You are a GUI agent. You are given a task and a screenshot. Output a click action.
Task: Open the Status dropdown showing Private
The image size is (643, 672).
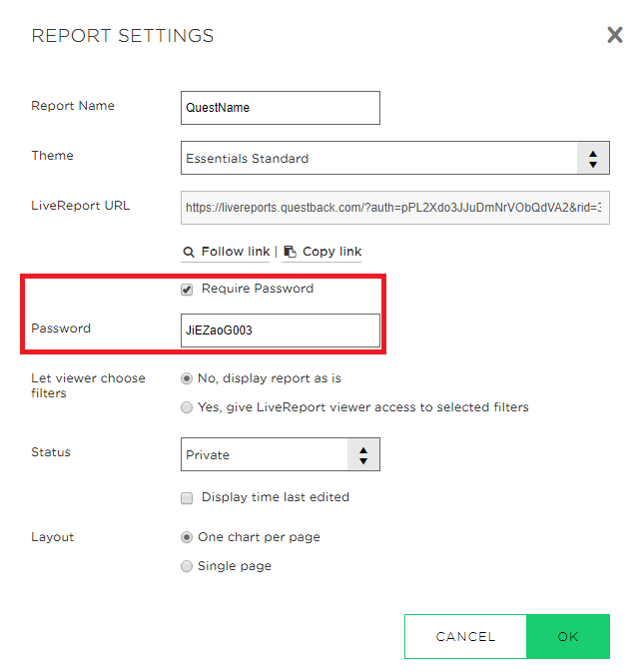[281, 454]
